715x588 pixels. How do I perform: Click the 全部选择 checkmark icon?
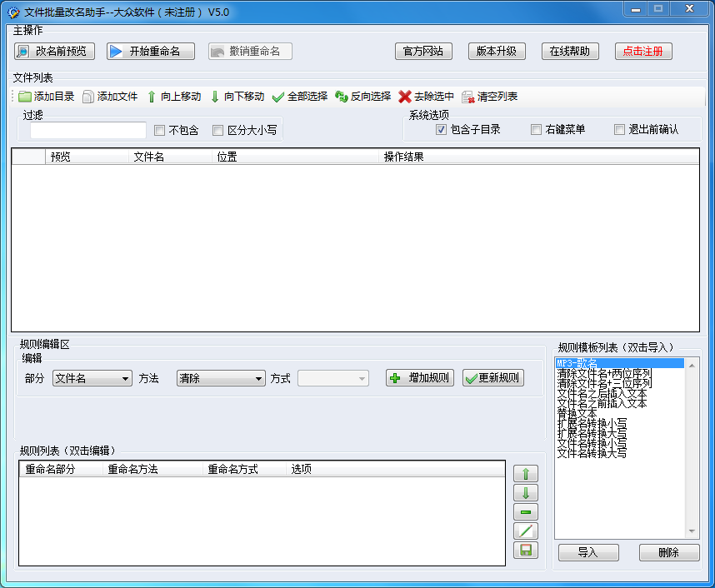coord(277,97)
